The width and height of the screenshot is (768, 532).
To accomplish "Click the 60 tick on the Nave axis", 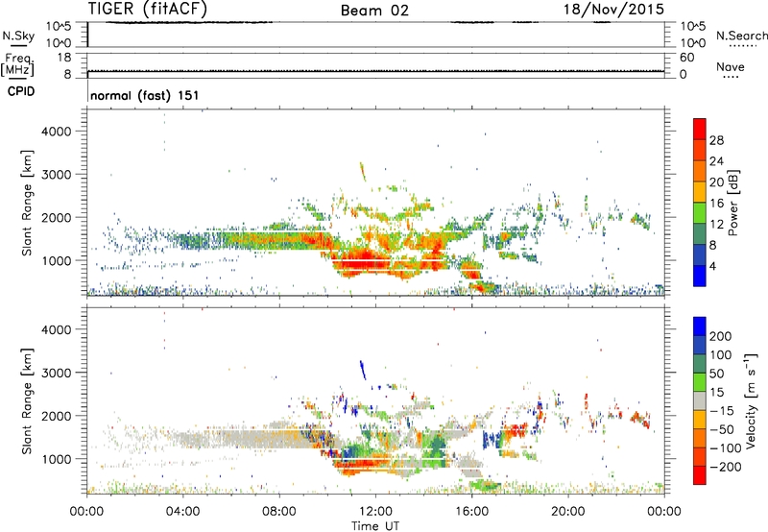I will (x=686, y=58).
